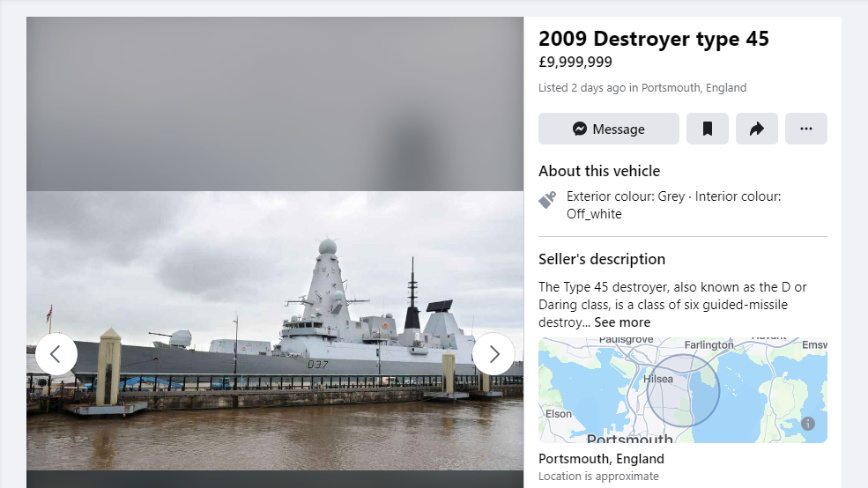The height and width of the screenshot is (488, 868).
Task: Click the 2009 Destroyer type 45 title
Action: click(654, 39)
